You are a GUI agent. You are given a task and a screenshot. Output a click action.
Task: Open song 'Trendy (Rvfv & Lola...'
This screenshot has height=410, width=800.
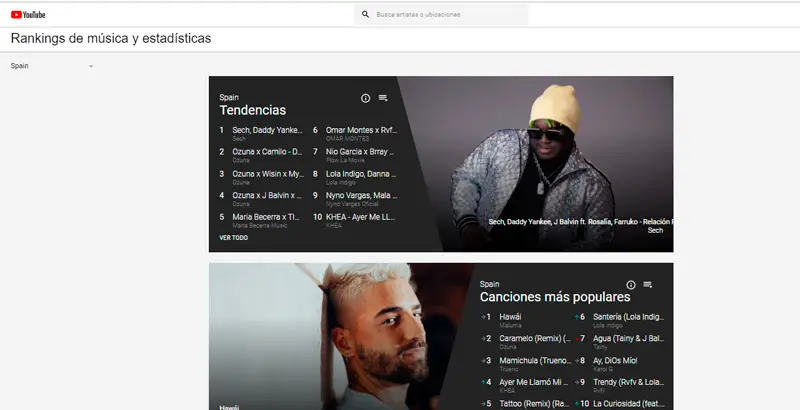(629, 382)
